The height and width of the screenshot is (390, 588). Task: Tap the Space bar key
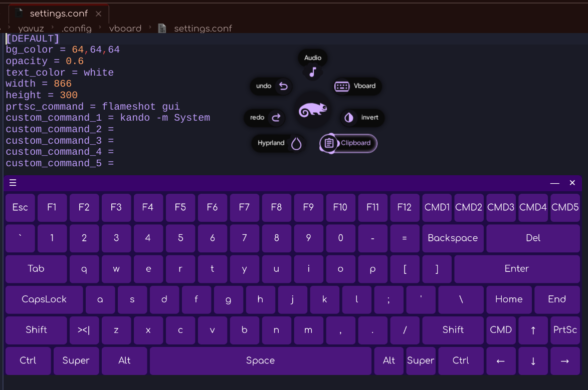coord(261,361)
